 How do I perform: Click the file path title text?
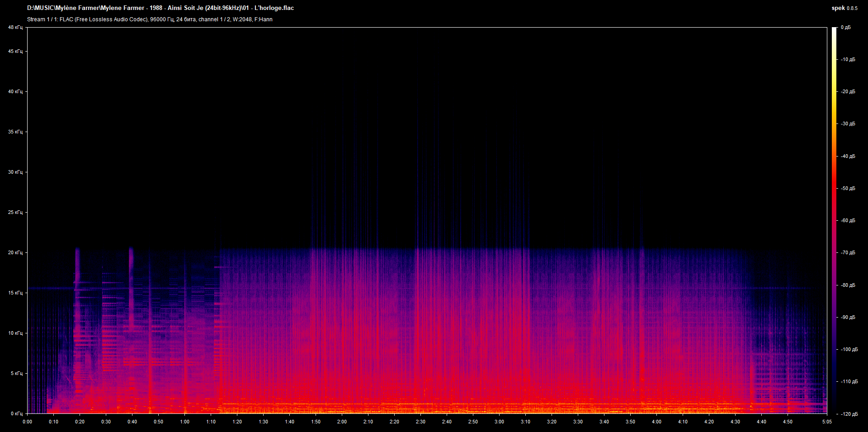click(160, 8)
